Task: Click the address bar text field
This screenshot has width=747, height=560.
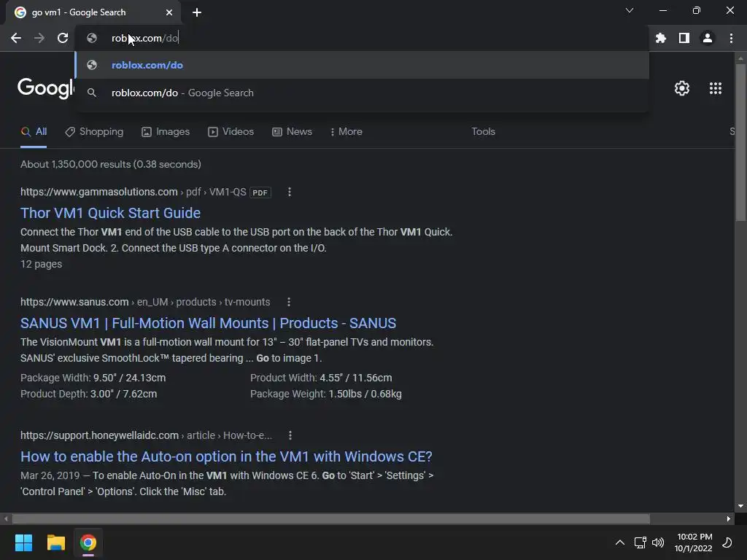Action: click(362, 38)
